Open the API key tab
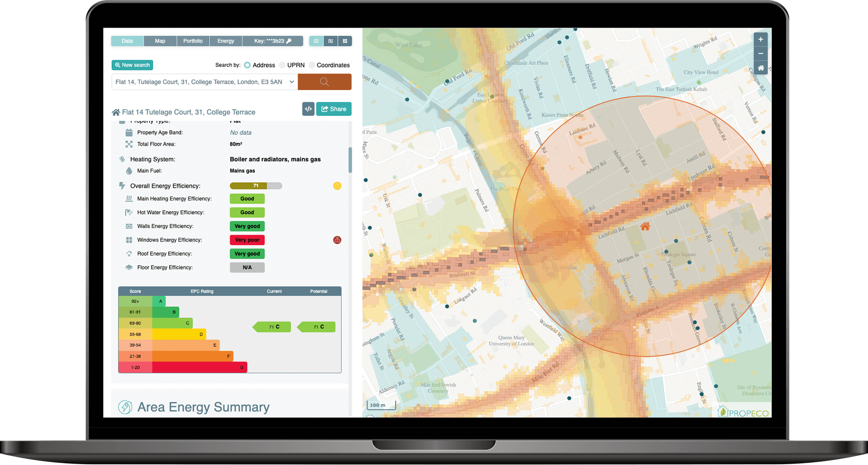Image resolution: width=868 pixels, height=465 pixels. click(273, 41)
